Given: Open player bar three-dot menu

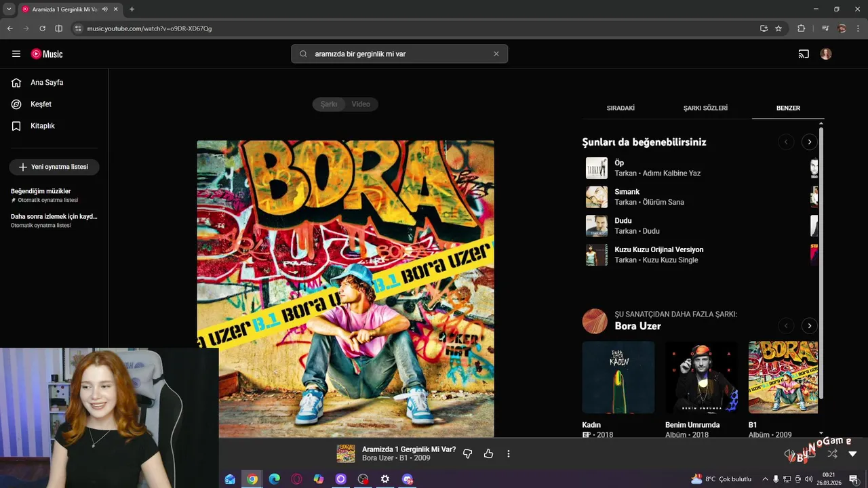Looking at the screenshot, I should coord(509,454).
